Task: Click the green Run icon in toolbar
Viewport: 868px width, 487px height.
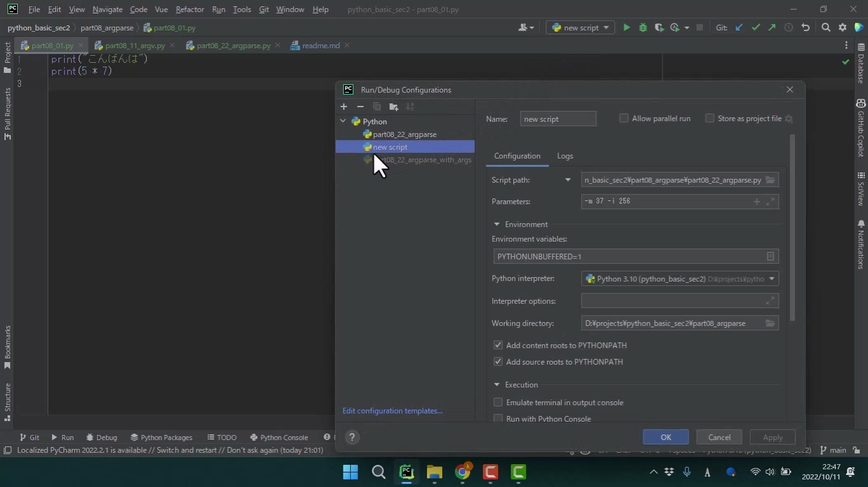Action: [x=626, y=27]
